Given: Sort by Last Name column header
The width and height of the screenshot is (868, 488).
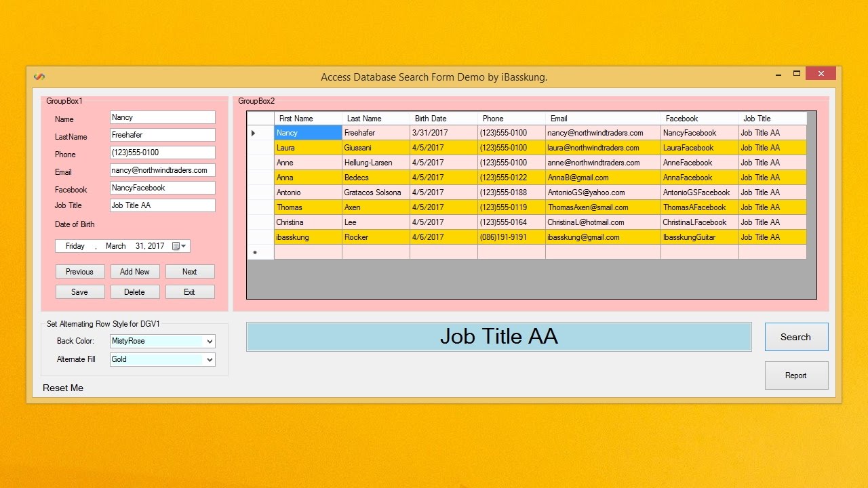Looking at the screenshot, I should click(x=376, y=119).
